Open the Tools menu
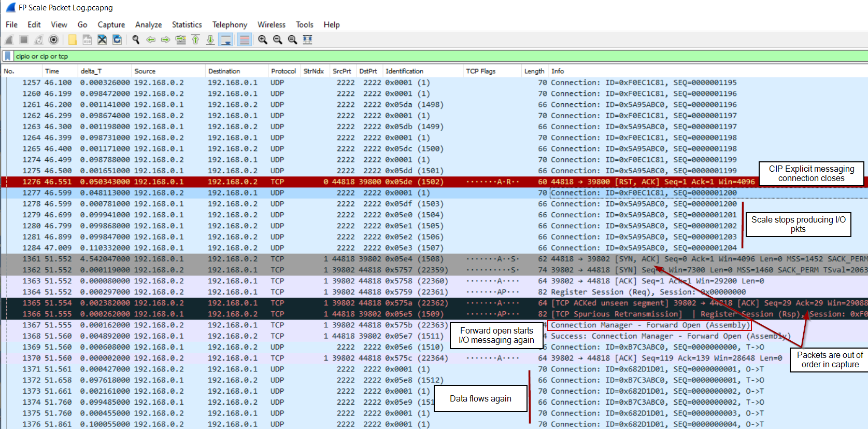 [x=305, y=24]
